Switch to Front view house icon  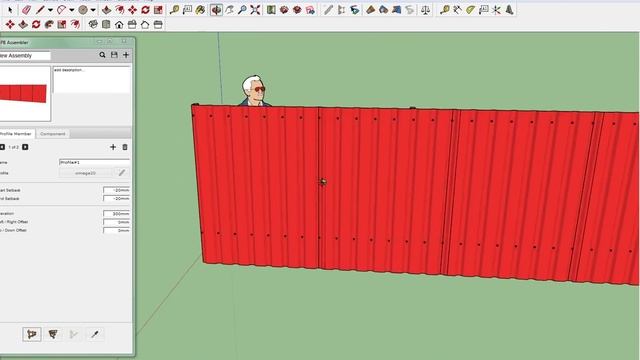pos(119,24)
